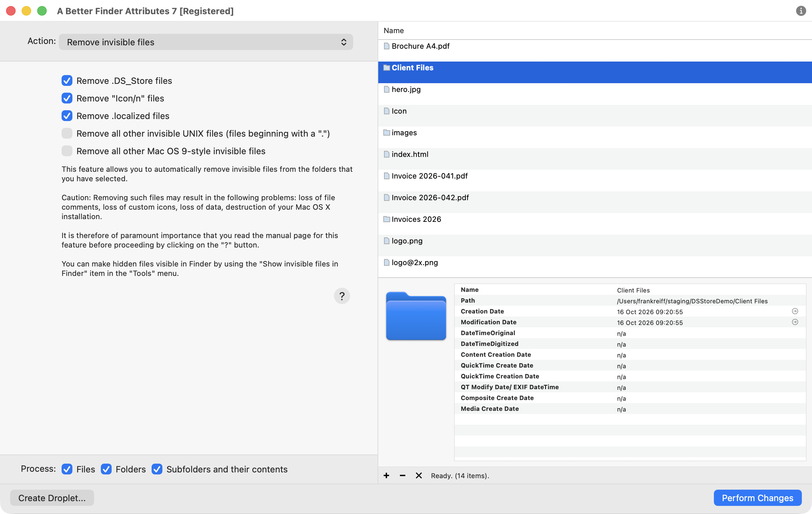Screen dimensions: 812x514
Task: Select Brochure A4.pdf in the list
Action: click(595, 51)
